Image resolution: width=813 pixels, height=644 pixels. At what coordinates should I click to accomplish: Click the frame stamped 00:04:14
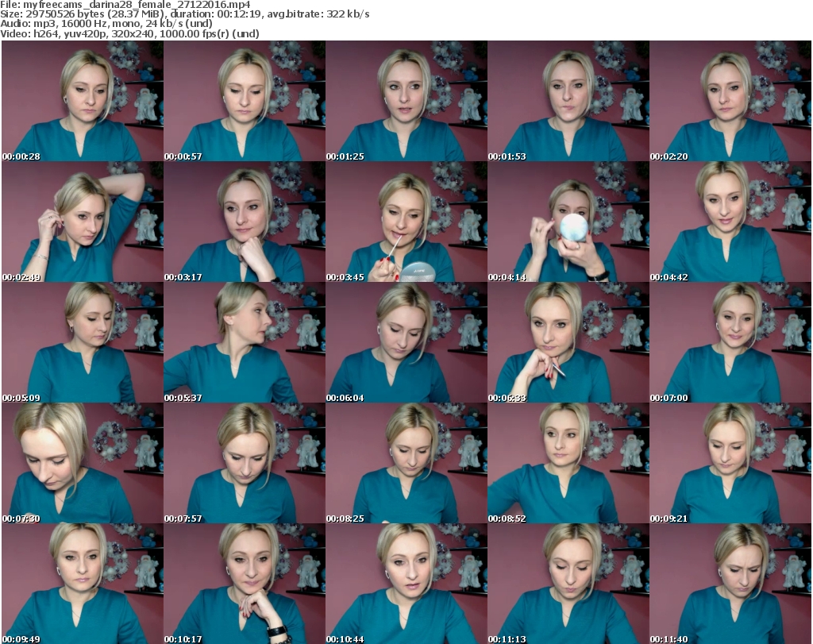click(x=568, y=222)
